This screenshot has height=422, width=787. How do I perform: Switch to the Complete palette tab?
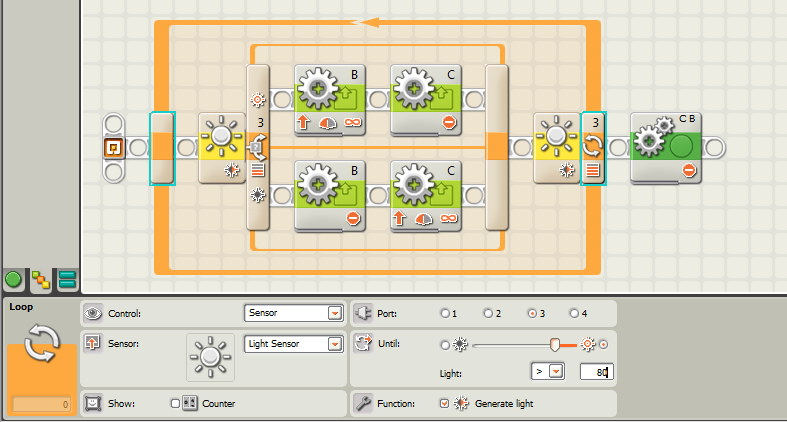[x=40, y=280]
